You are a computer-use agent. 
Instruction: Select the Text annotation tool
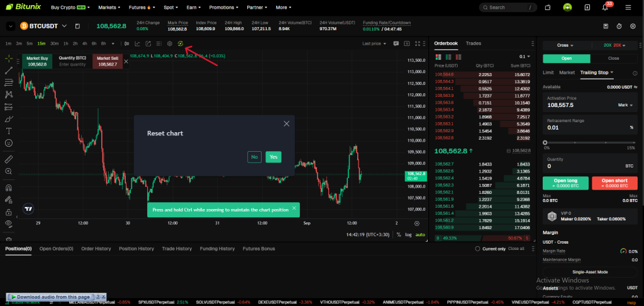(9, 131)
